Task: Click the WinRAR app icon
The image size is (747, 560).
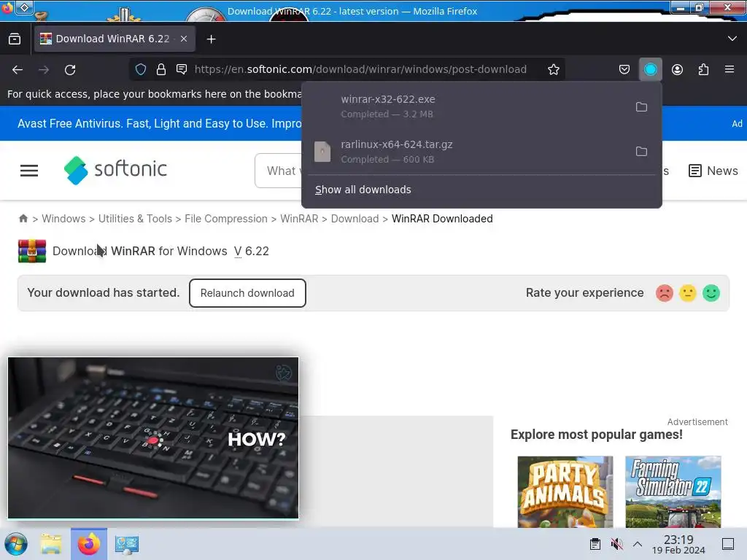Action: pyautogui.click(x=32, y=251)
